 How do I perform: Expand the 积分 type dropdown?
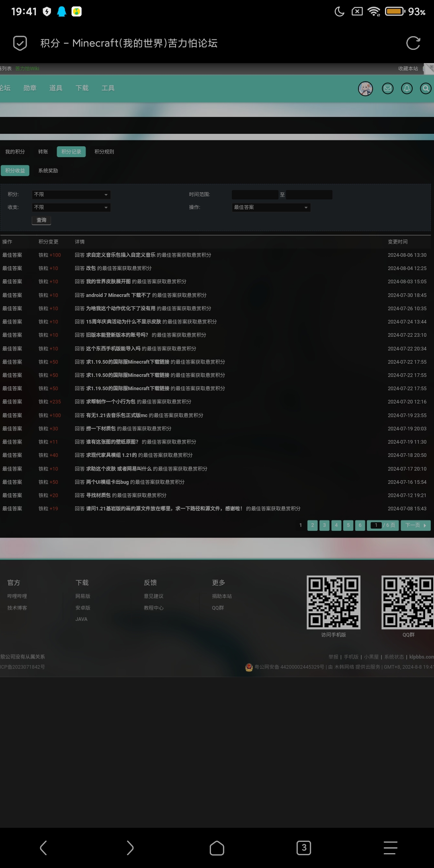[x=71, y=194]
